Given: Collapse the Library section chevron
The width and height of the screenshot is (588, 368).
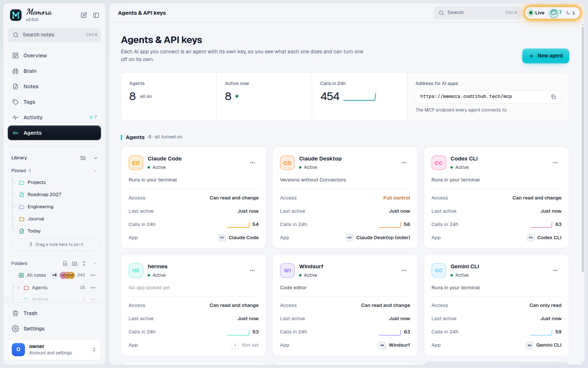Looking at the screenshot, I should tap(96, 158).
